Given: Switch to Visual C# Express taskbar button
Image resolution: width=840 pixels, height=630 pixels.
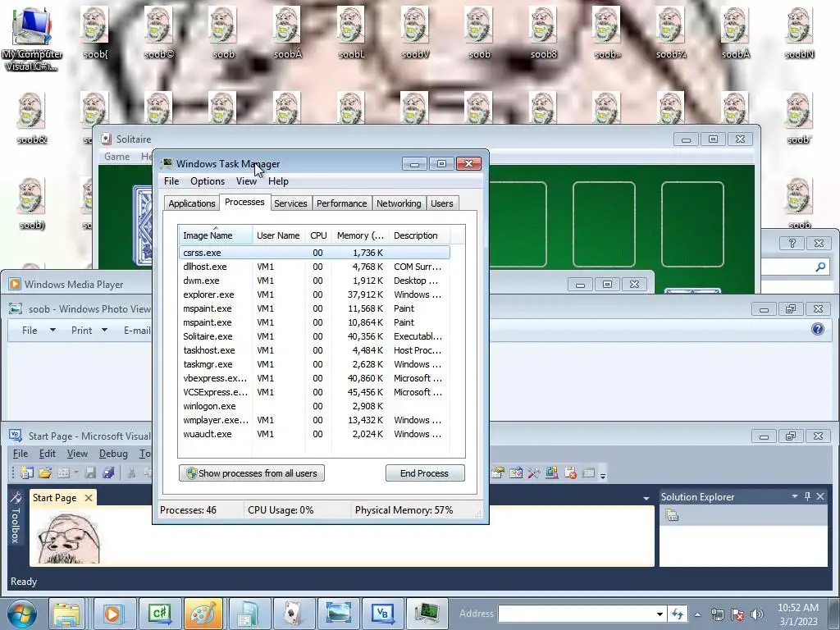Looking at the screenshot, I should 158,614.
